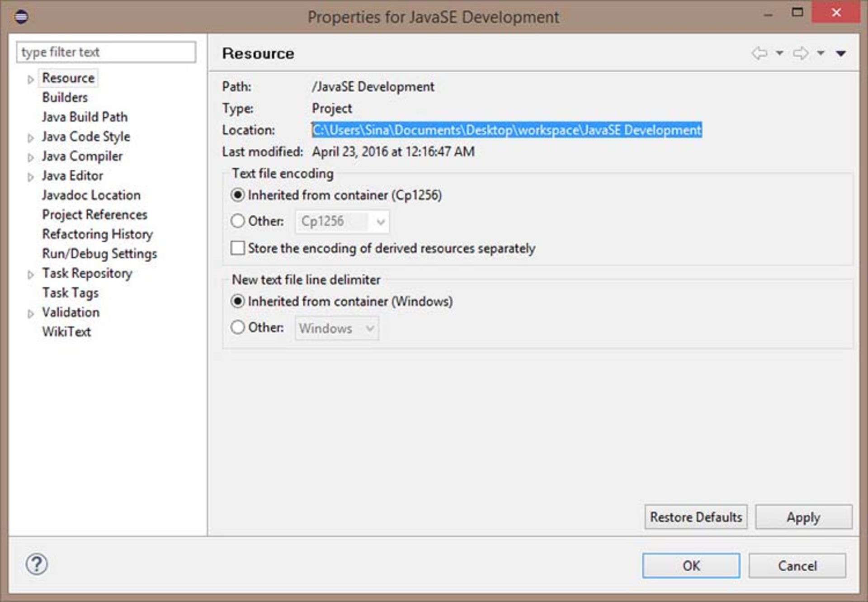This screenshot has height=602, width=868.
Task: Click the Apply button
Action: tap(803, 517)
